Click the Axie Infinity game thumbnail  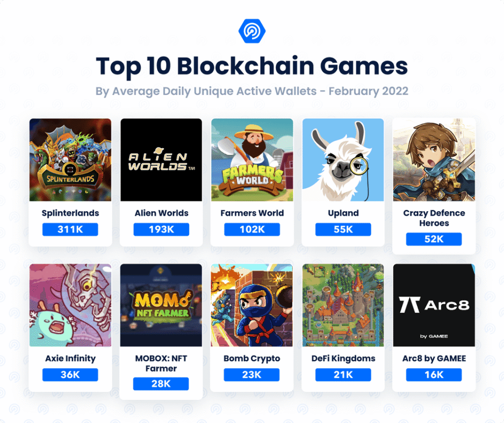[70, 305]
